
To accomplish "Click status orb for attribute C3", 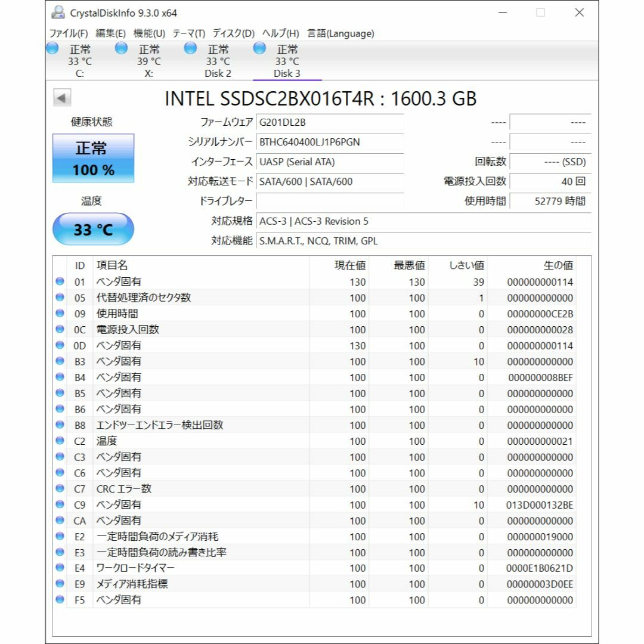I will point(60,456).
